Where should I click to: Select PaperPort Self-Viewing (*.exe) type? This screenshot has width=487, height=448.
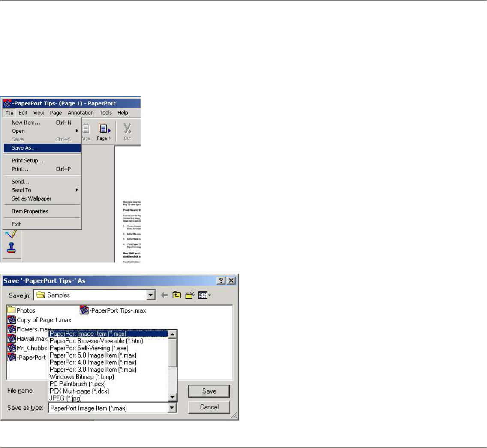coord(108,348)
